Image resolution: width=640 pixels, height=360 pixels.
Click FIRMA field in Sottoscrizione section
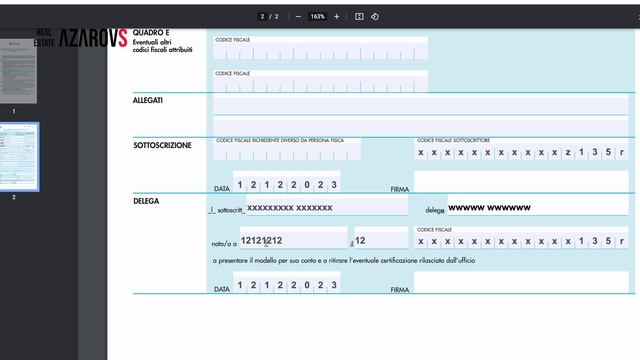click(x=521, y=182)
